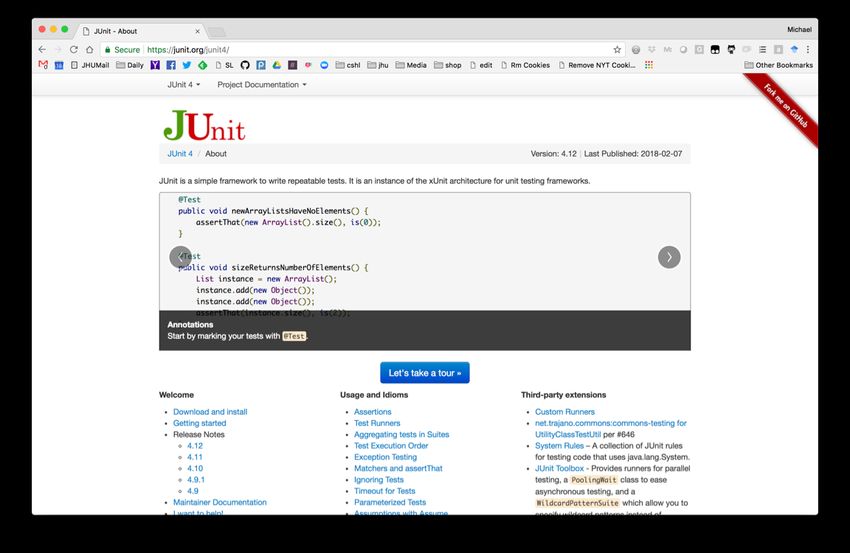Click the Remove NYT Cookies bookmarklet
The image size is (850, 553).
(x=597, y=65)
